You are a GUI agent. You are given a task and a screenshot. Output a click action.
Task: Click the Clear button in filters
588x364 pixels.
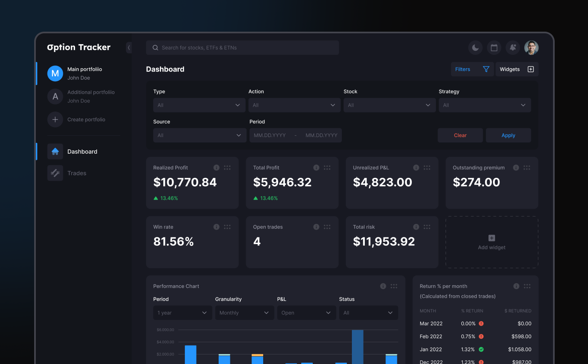[460, 135]
